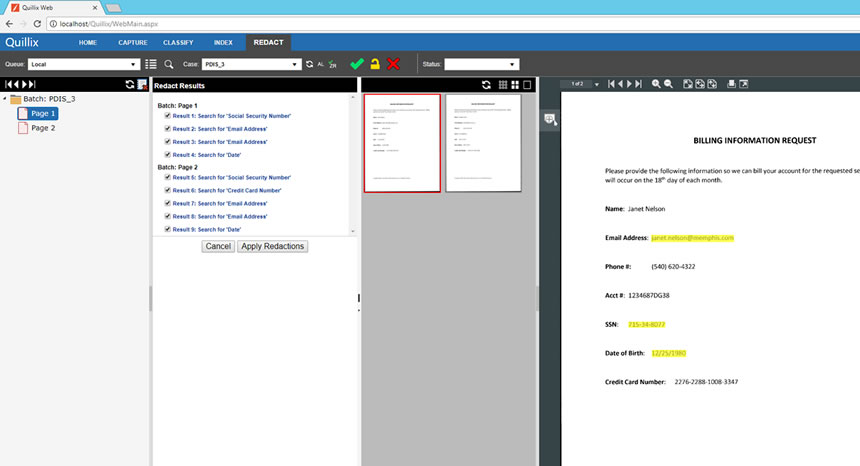Toggle Result 6 Credit Card Number checkbox

click(x=168, y=190)
